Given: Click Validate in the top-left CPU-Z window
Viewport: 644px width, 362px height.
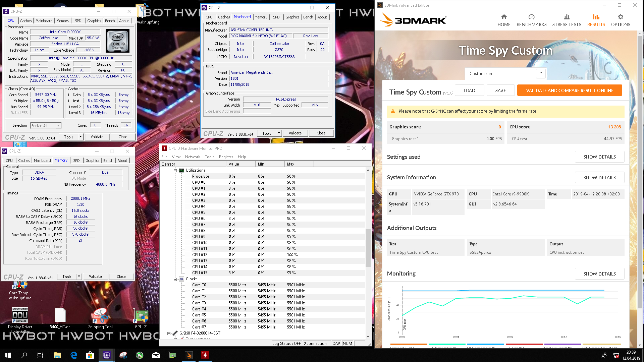Looking at the screenshot, I should pos(97,137).
